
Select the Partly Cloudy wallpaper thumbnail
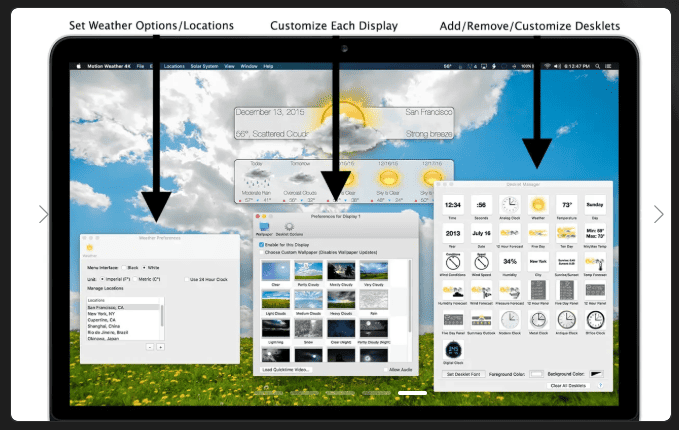[x=308, y=271]
